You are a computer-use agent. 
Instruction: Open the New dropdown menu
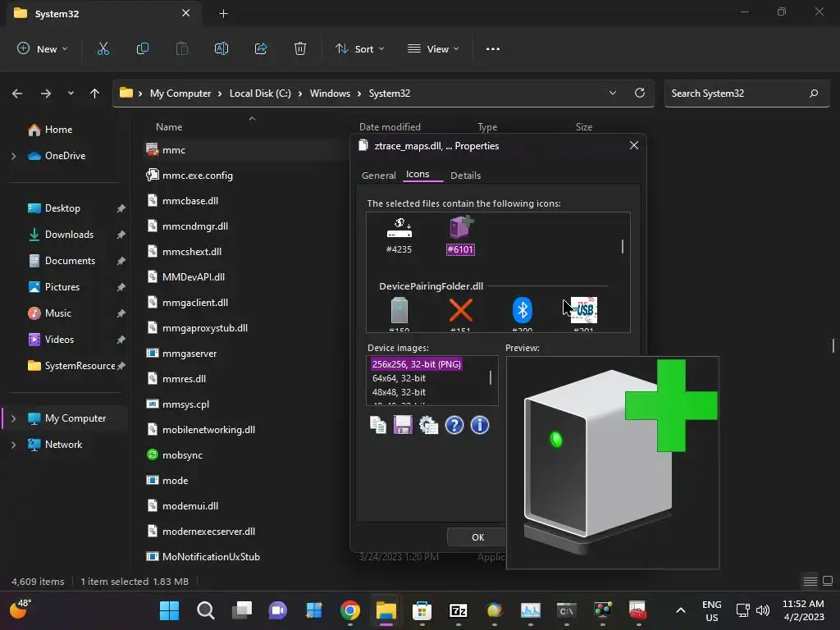[43, 48]
